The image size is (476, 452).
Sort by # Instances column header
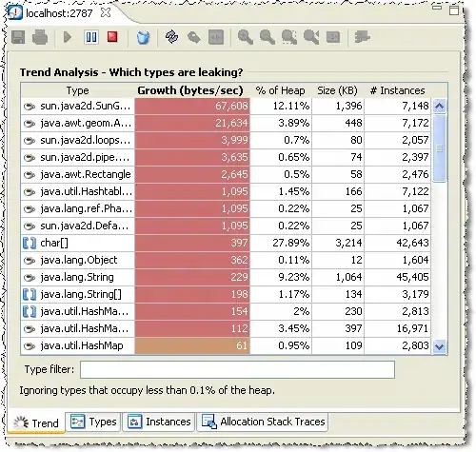pyautogui.click(x=397, y=90)
